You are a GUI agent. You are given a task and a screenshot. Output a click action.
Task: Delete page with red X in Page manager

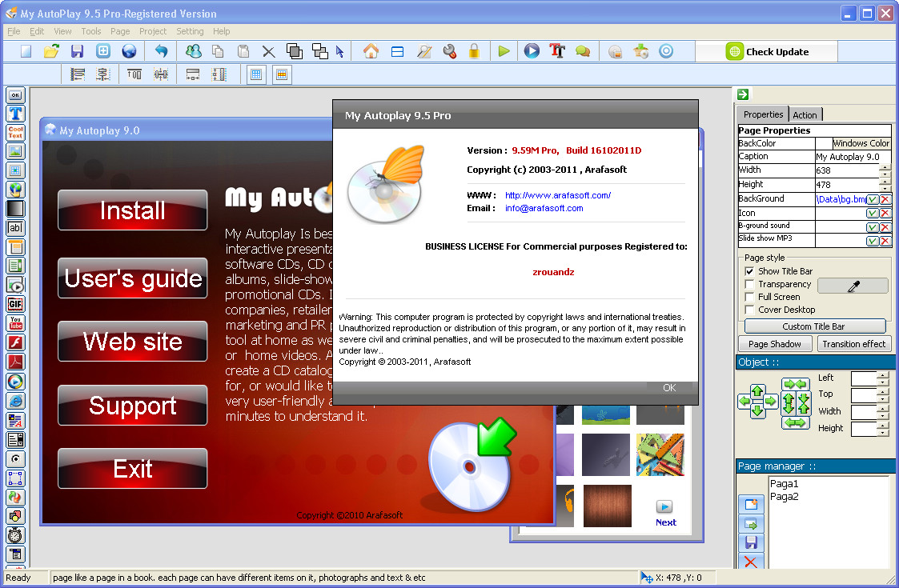(x=751, y=562)
